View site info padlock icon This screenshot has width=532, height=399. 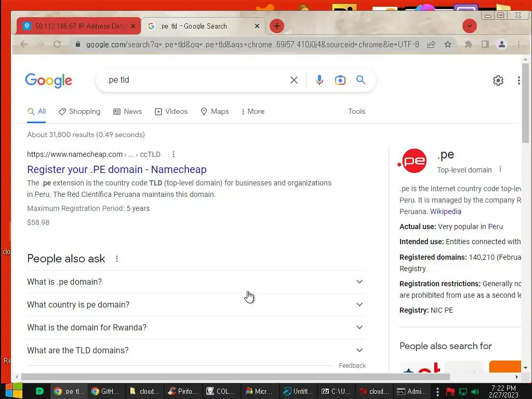[x=78, y=44]
